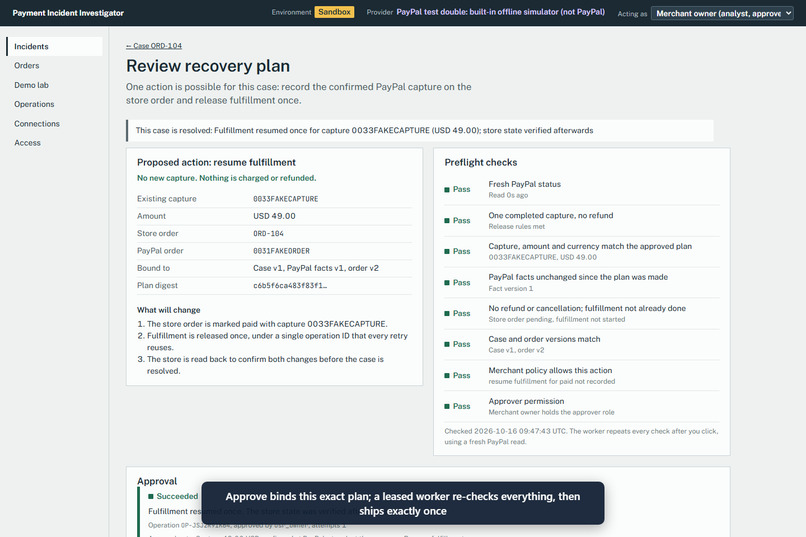
Task: Click Pass icon for Case and order versions
Action: 447,344
